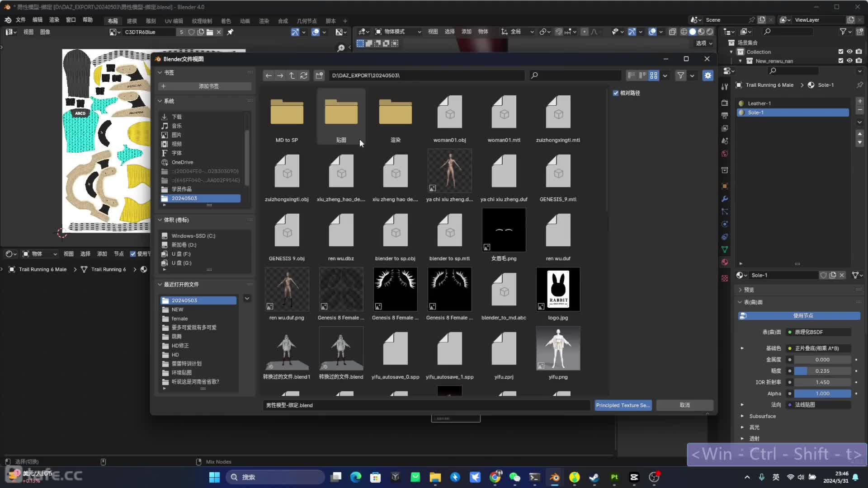Screen dimensions: 868x488
Task: Move material slot down
Action: pos(860,142)
